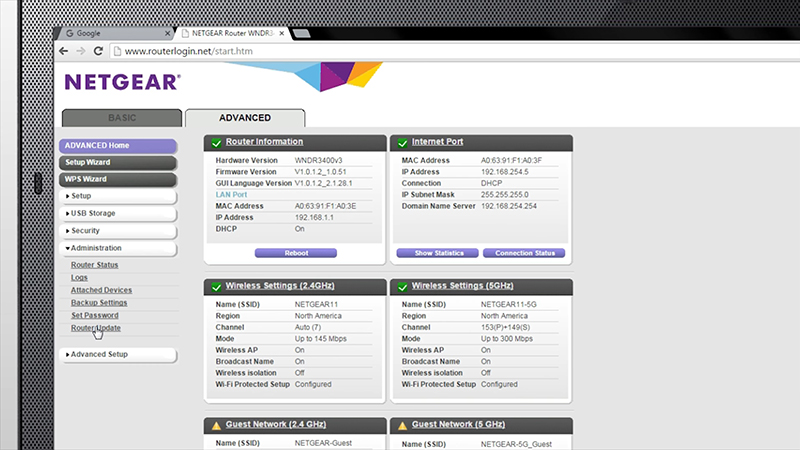Click the routerlogin.net address bar
The height and width of the screenshot is (450, 800).
click(454, 51)
